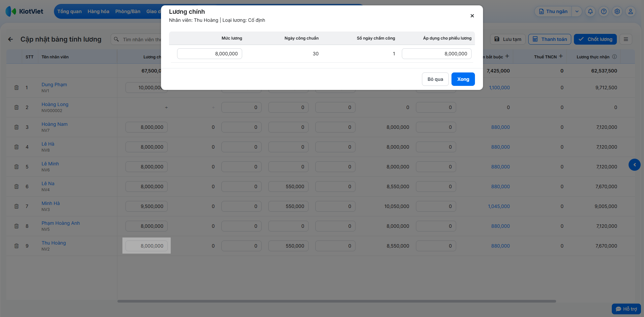
Task: Delete the Hoàng Long row
Action: click(x=16, y=107)
